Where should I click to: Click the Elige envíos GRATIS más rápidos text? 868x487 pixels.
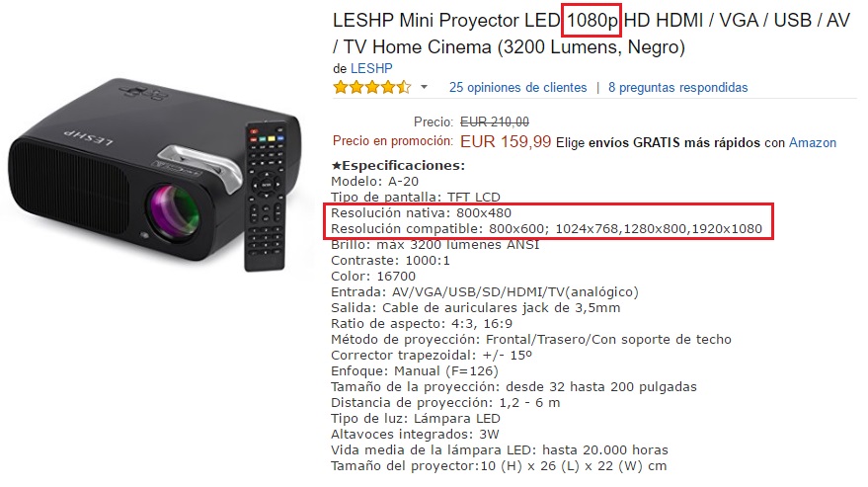tap(658, 143)
